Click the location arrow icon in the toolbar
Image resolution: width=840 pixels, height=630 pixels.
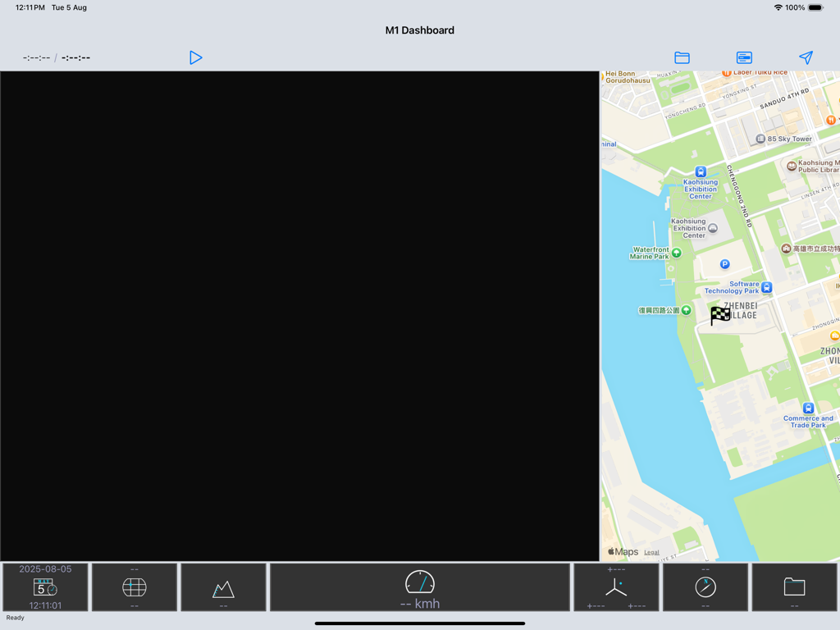[806, 57]
